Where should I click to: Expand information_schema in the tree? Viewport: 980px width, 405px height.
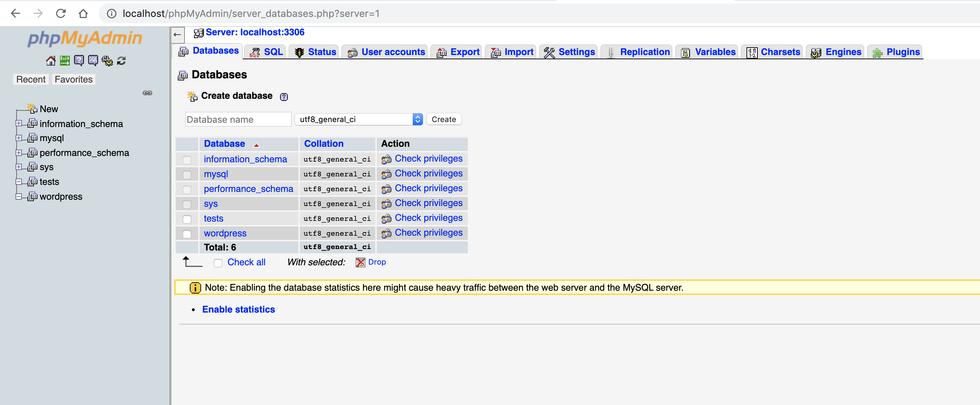coord(18,123)
